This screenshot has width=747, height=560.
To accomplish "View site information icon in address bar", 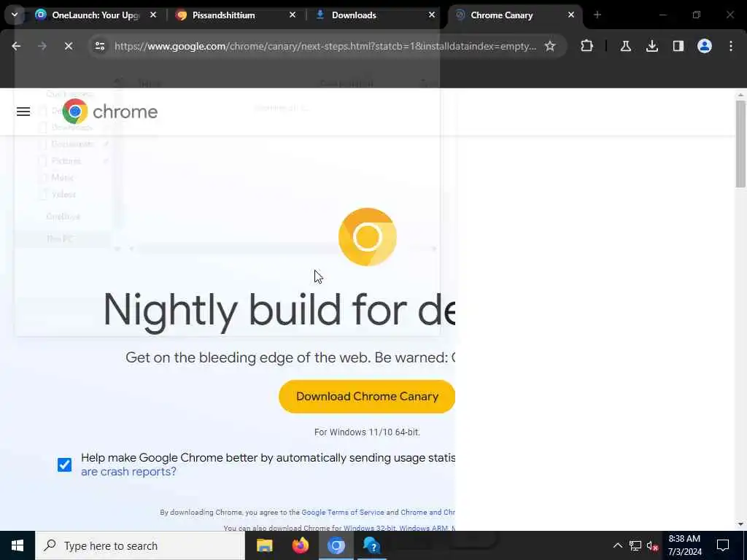I will click(x=99, y=46).
